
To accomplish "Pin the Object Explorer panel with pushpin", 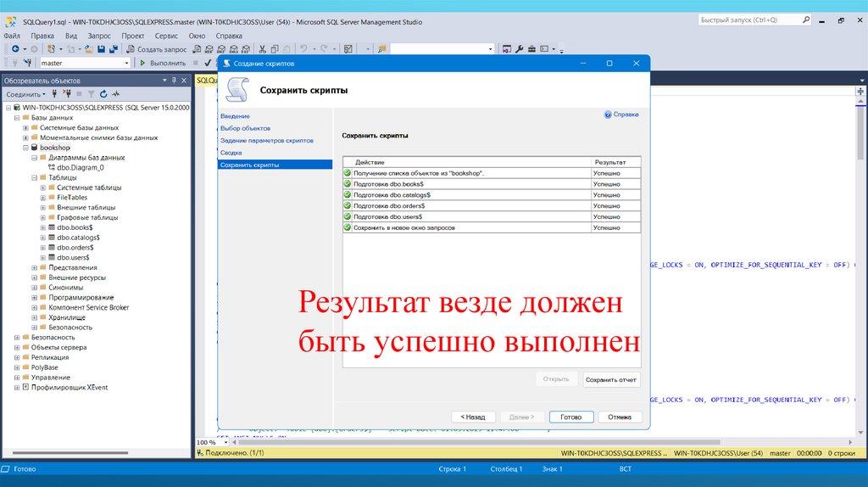I will pos(174,81).
